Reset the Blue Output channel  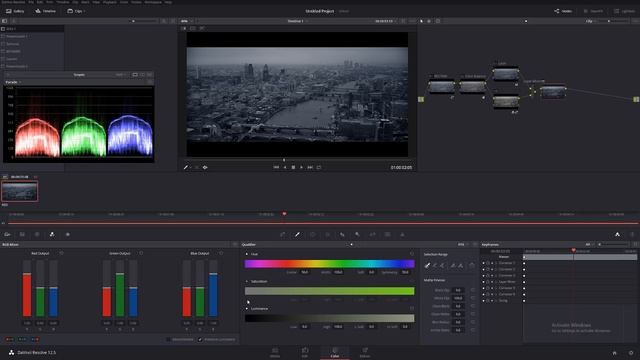tap(221, 253)
